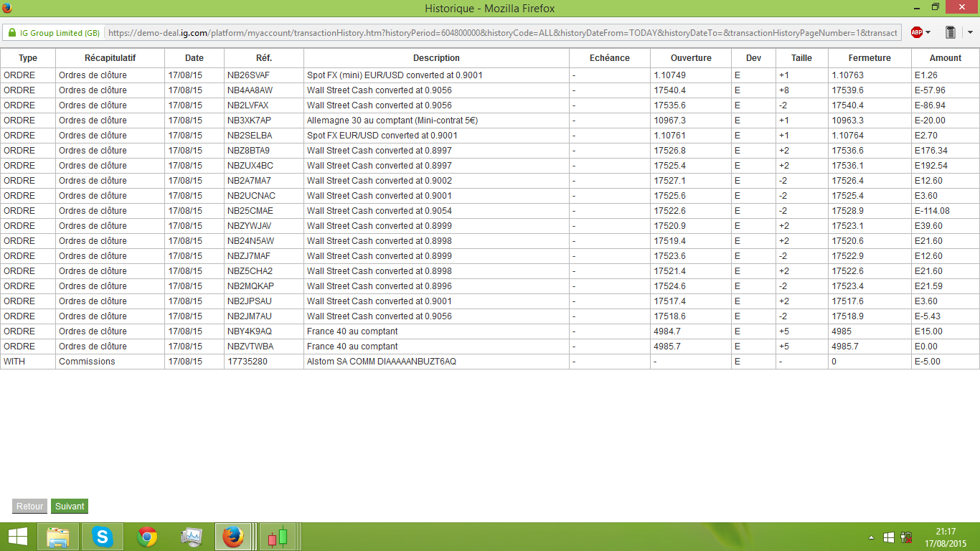The image size is (980, 551).
Task: Click amount E192.54
Action: click(x=930, y=166)
